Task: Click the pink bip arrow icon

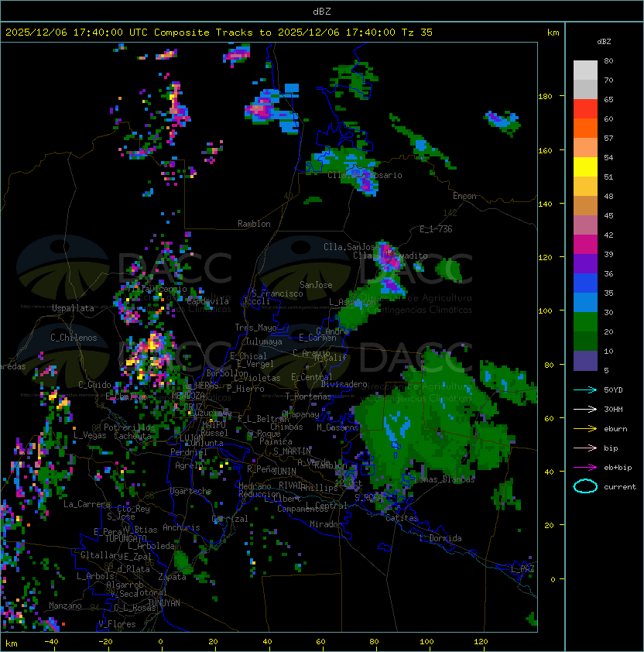Action: click(x=585, y=448)
